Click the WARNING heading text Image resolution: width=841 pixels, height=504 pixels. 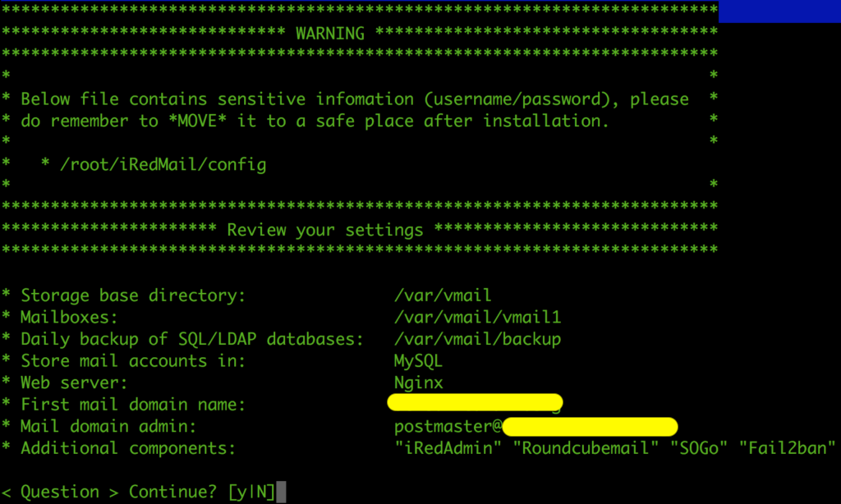pyautogui.click(x=330, y=33)
